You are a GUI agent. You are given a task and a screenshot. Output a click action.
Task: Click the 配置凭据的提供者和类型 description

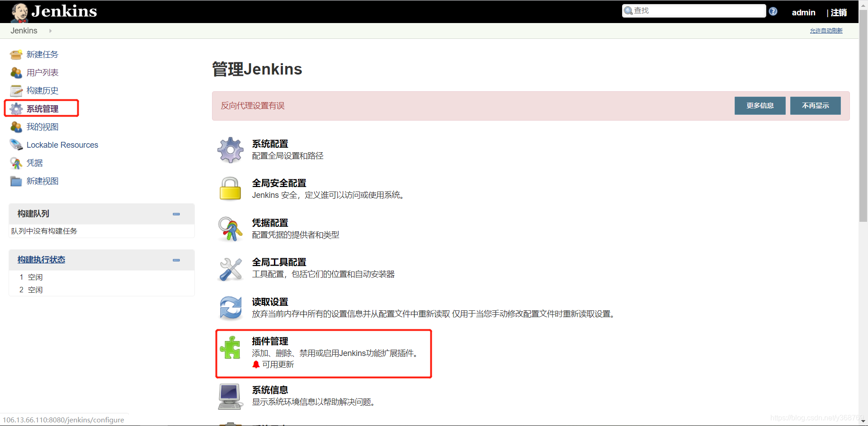click(296, 235)
